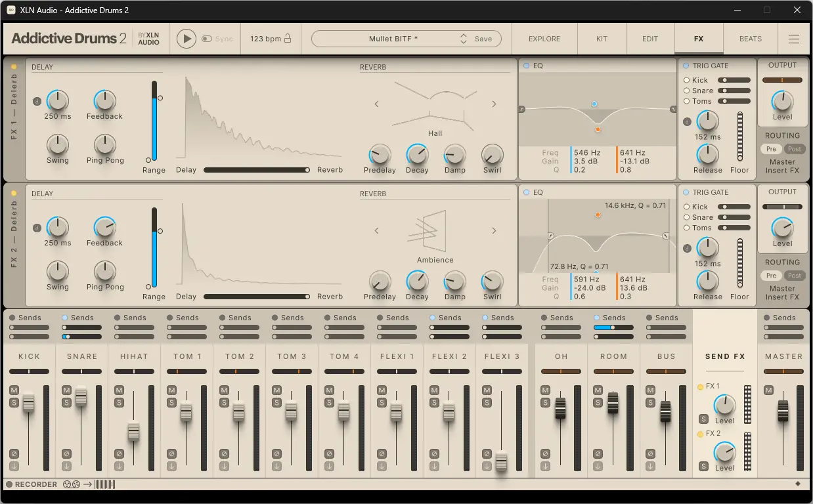Click the waveform icon in the RECORDER bar
813x504 pixels.
(105, 484)
